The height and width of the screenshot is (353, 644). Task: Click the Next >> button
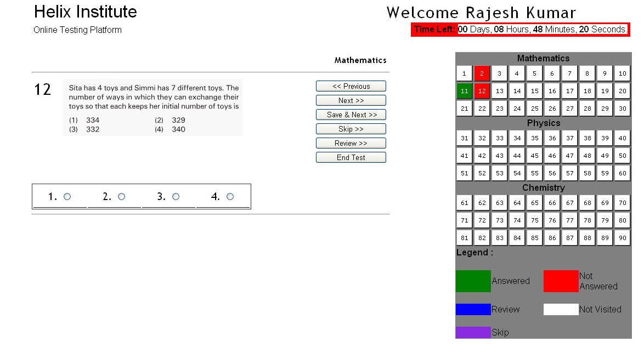pos(351,100)
